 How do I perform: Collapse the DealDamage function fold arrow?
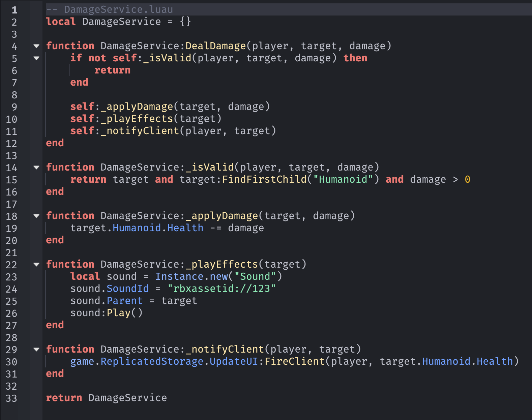(36, 46)
